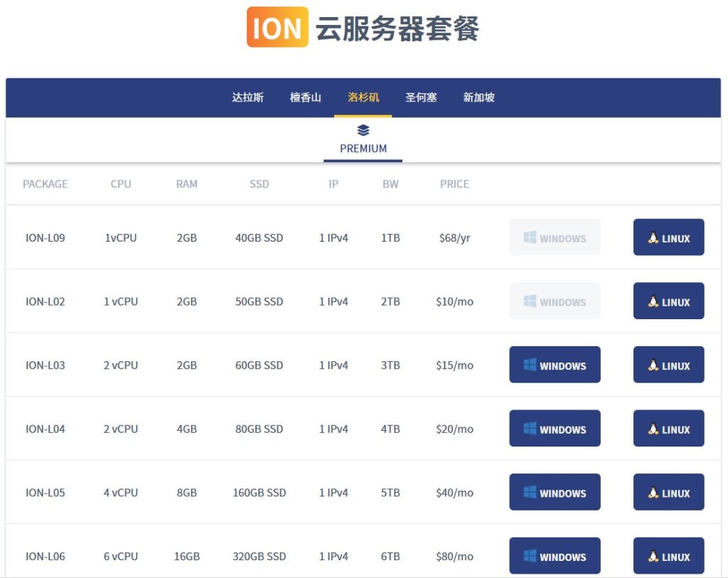This screenshot has width=728, height=578.
Task: Click the Linux penguin icon for ION-L06
Action: [x=652, y=556]
